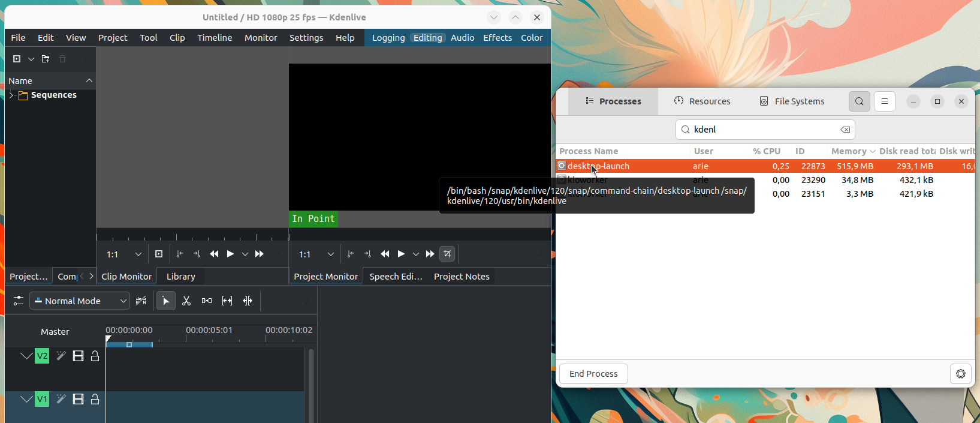
Task: Switch to the Color workspace layout
Action: (532, 37)
